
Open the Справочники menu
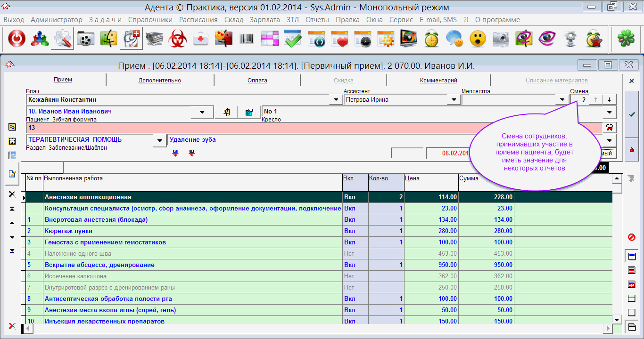pyautogui.click(x=150, y=20)
